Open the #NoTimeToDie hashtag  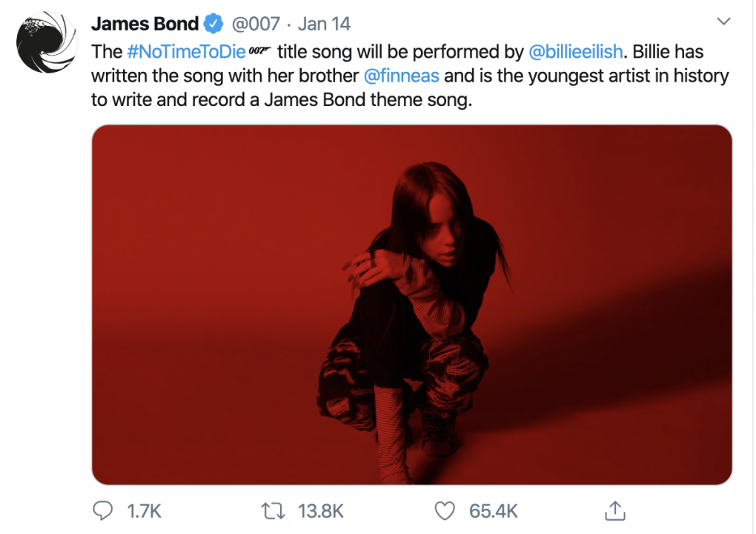pos(187,52)
